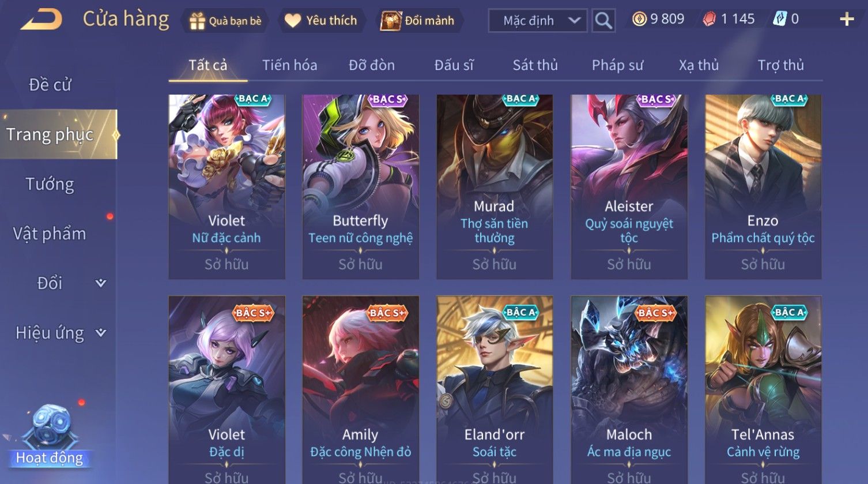
Task: Click the blue voucher ticket icon
Action: tap(779, 19)
